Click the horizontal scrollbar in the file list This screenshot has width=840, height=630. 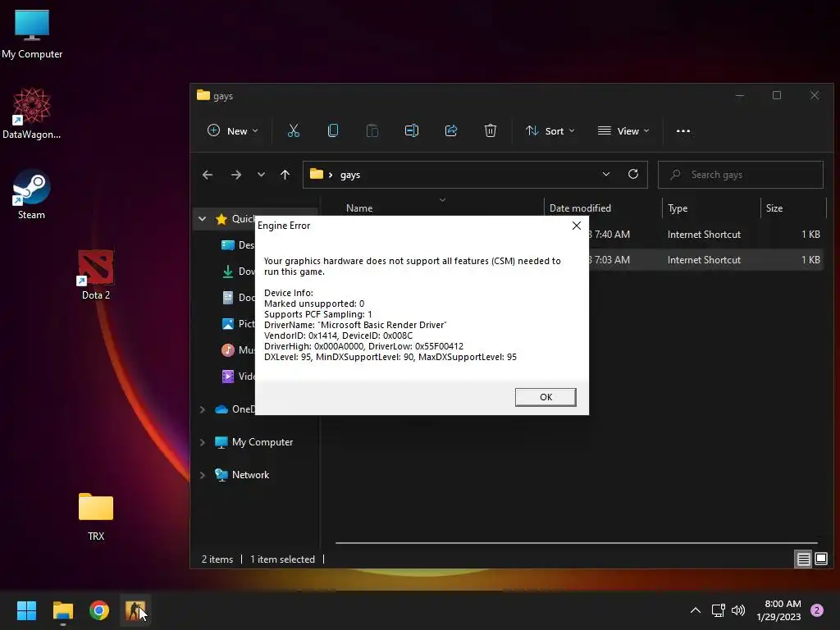(577, 543)
